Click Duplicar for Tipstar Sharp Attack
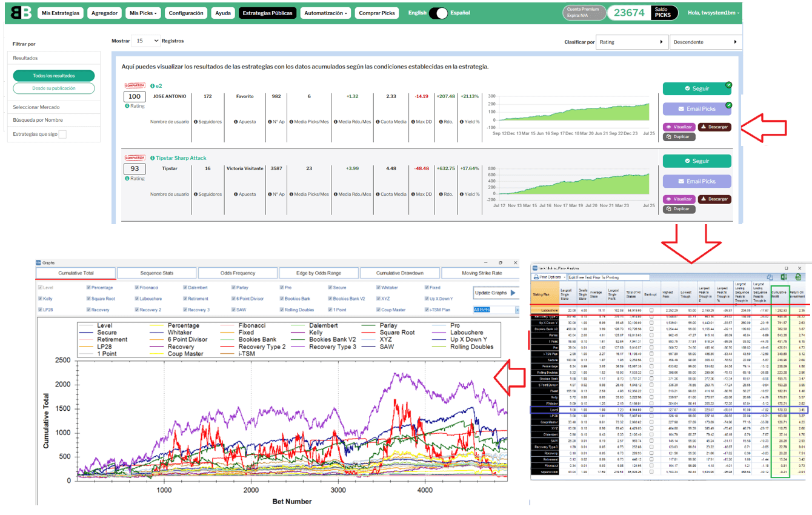Viewport: 812px width, 515px height. (679, 209)
